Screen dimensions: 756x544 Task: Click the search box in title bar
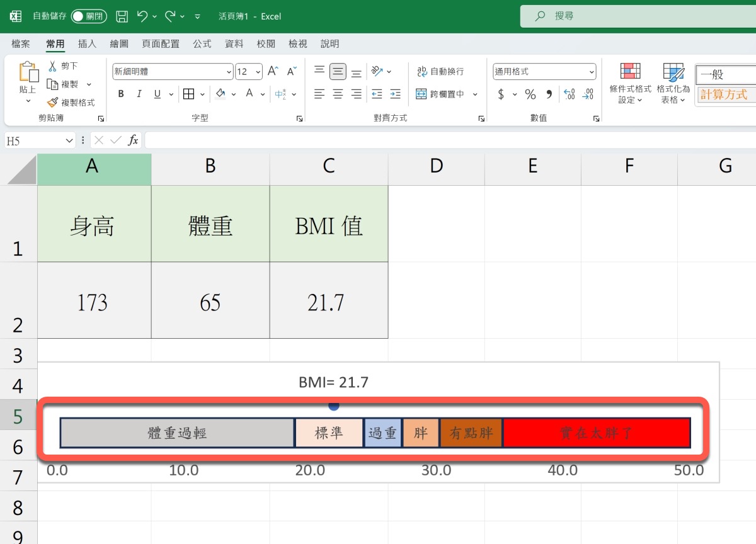[x=636, y=16]
